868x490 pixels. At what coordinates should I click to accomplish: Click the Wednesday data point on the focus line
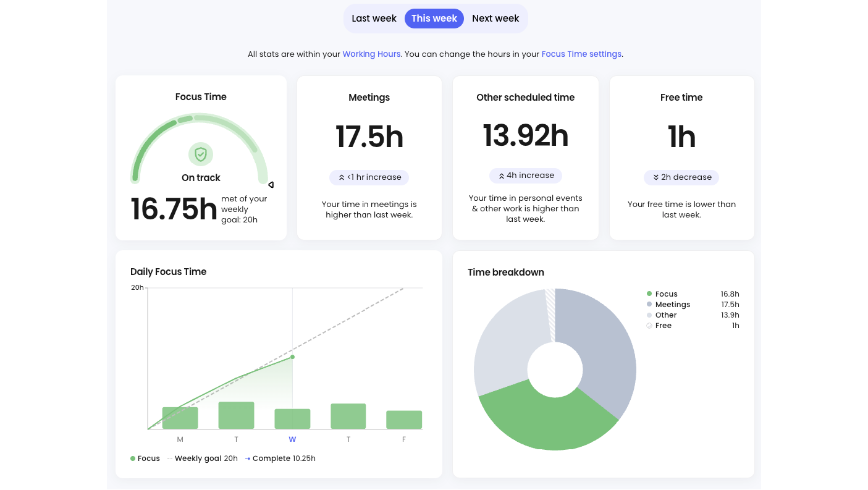292,357
